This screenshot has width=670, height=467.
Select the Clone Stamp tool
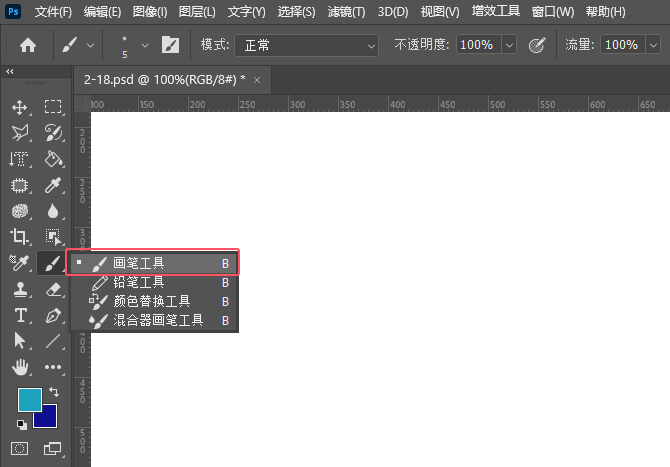click(x=20, y=290)
